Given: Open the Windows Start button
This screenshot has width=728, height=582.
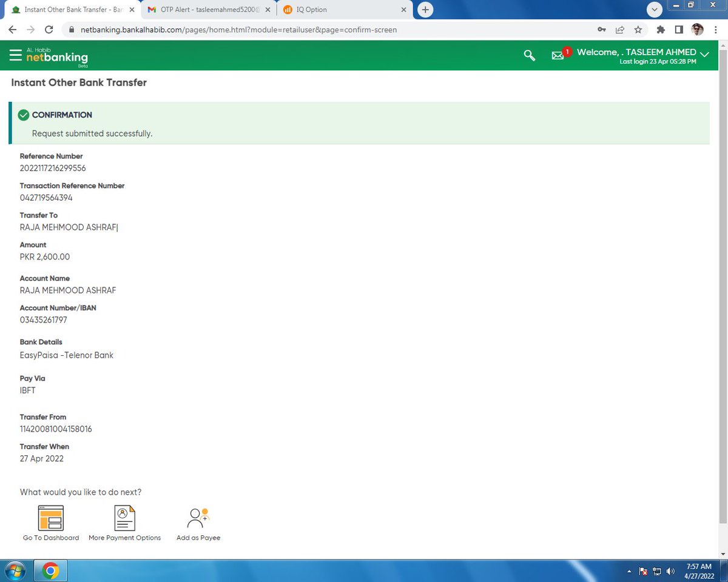Looking at the screenshot, I should coord(15,571).
